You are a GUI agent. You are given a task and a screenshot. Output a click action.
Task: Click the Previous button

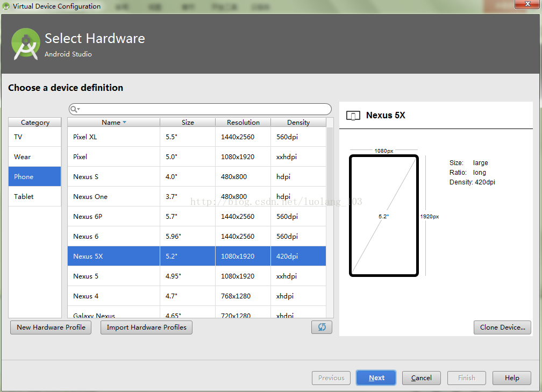point(331,378)
